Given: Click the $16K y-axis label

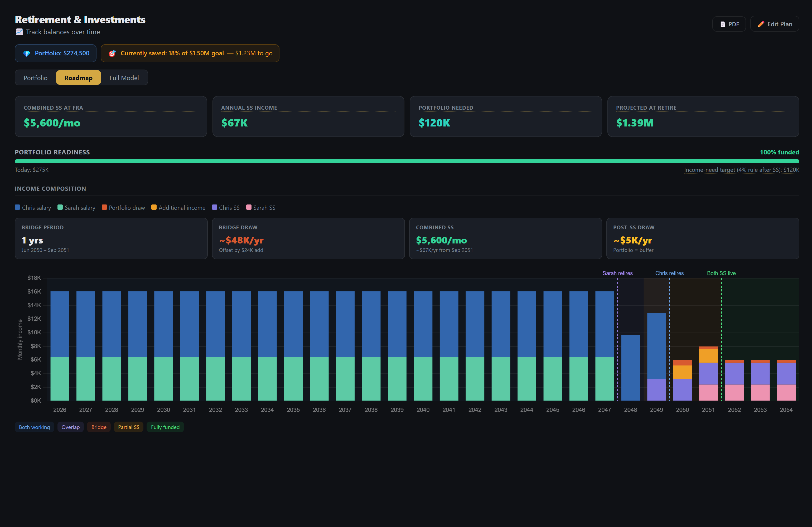Looking at the screenshot, I should 34,291.
